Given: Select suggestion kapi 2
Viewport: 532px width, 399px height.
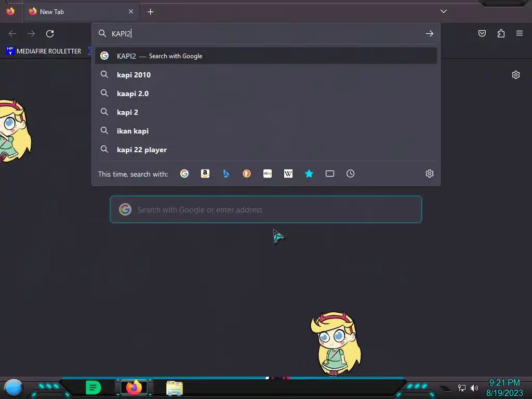Looking at the screenshot, I should tap(266, 112).
